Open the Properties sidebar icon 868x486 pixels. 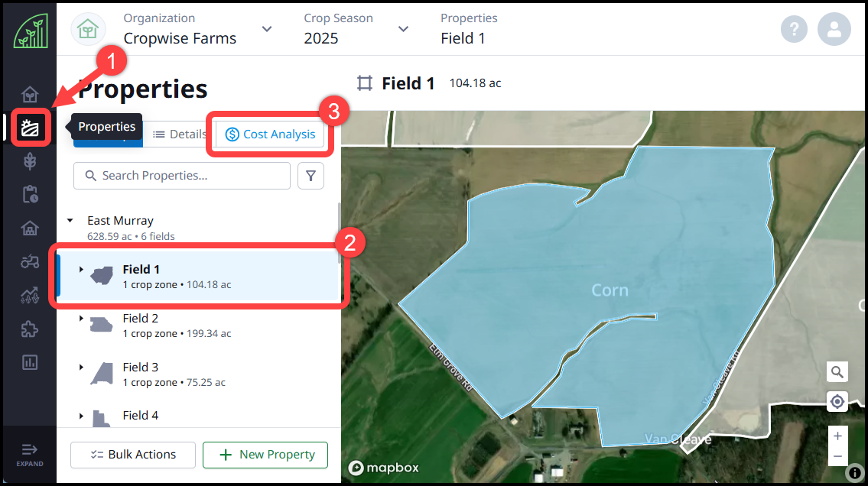(x=31, y=128)
